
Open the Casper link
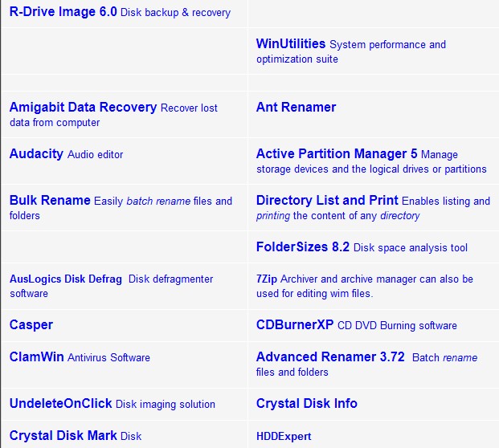[x=31, y=325]
